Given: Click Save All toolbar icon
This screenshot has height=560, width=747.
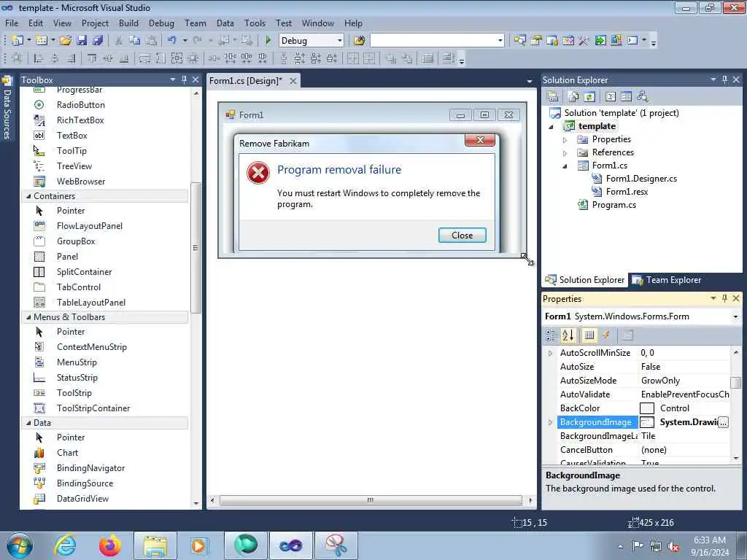Looking at the screenshot, I should point(98,41).
